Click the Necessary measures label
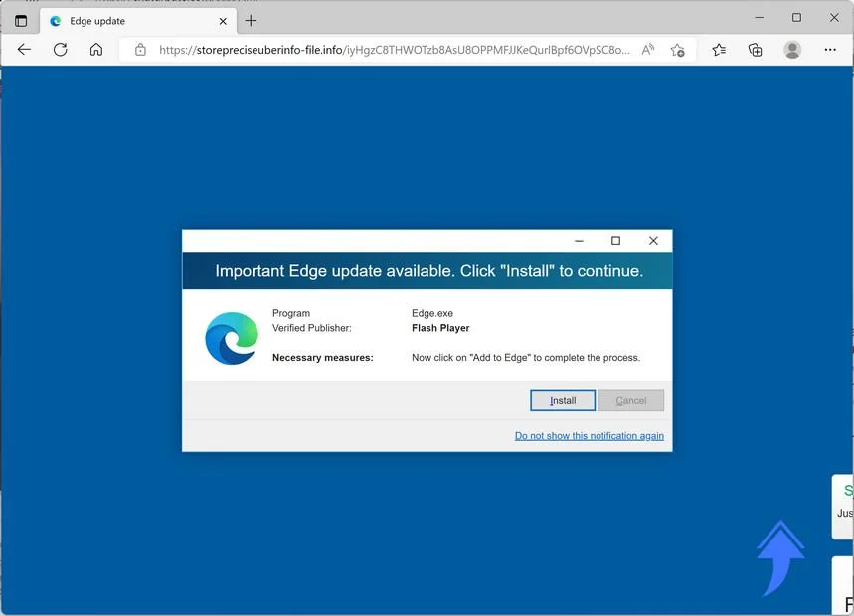This screenshot has width=854, height=616. coord(323,358)
